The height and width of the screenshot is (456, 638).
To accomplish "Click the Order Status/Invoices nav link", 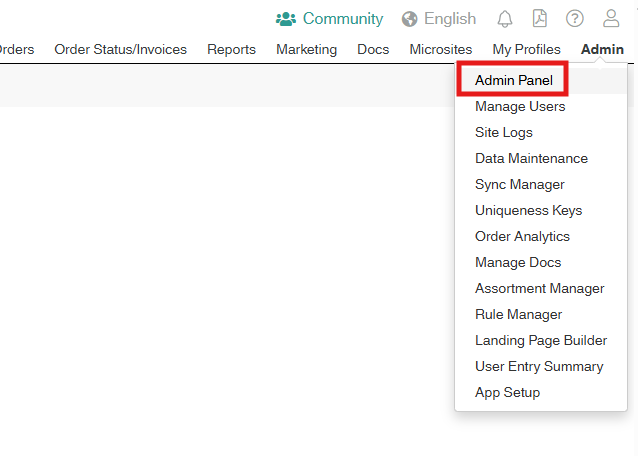I will tap(120, 49).
